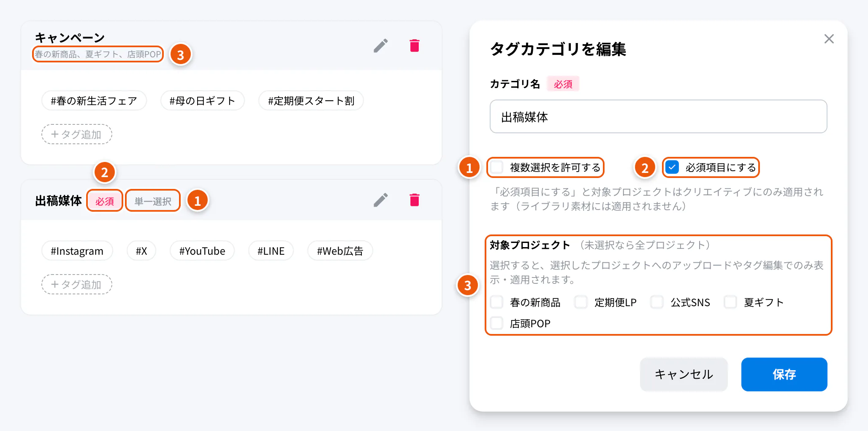Click the 必須 badge next to カテゴリ名
This screenshot has width=868, height=431.
(x=563, y=84)
